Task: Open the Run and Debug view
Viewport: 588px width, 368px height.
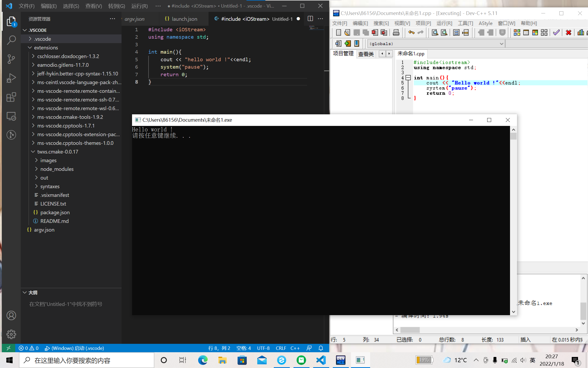Action: tap(11, 78)
